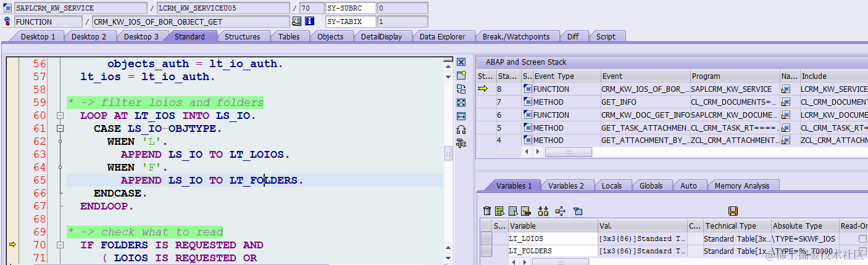
Task: Collapse the LOOP AT LT_IOS block at line 60
Action: coord(60,116)
